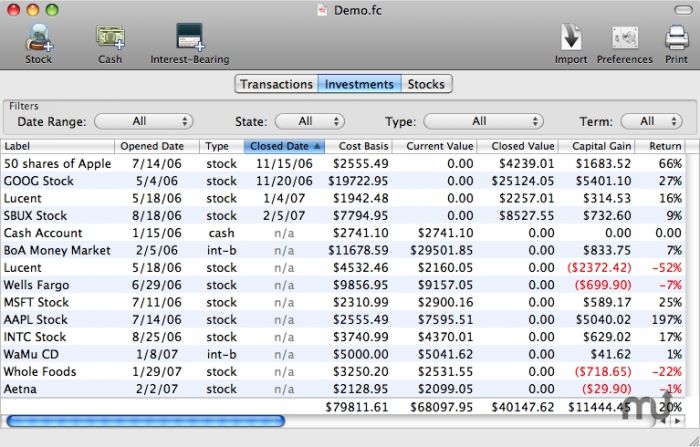Sort by the Label column header

click(58, 146)
